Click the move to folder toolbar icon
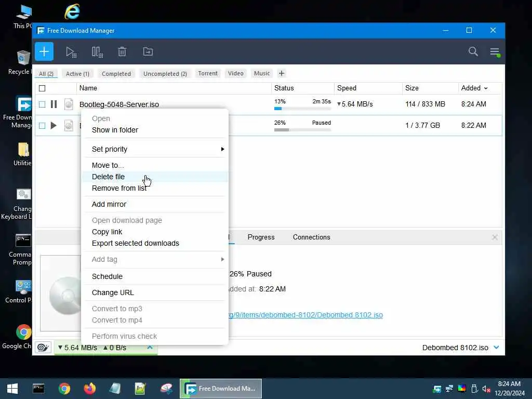Viewport: 532px width, 399px height. (x=148, y=51)
